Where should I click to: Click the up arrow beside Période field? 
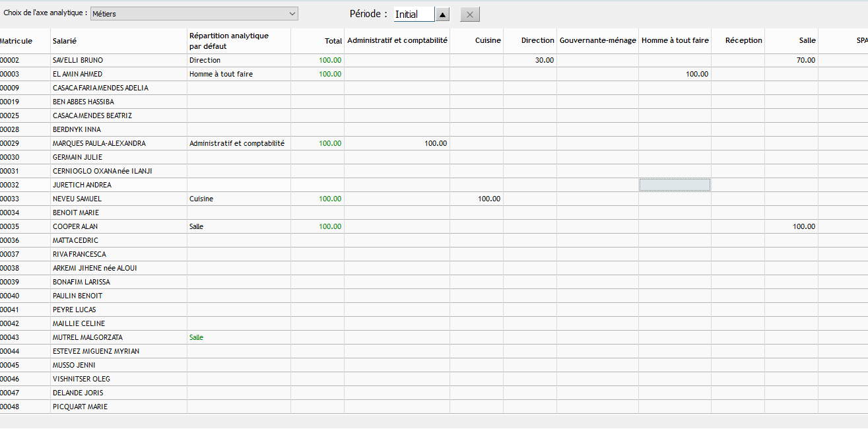click(443, 14)
